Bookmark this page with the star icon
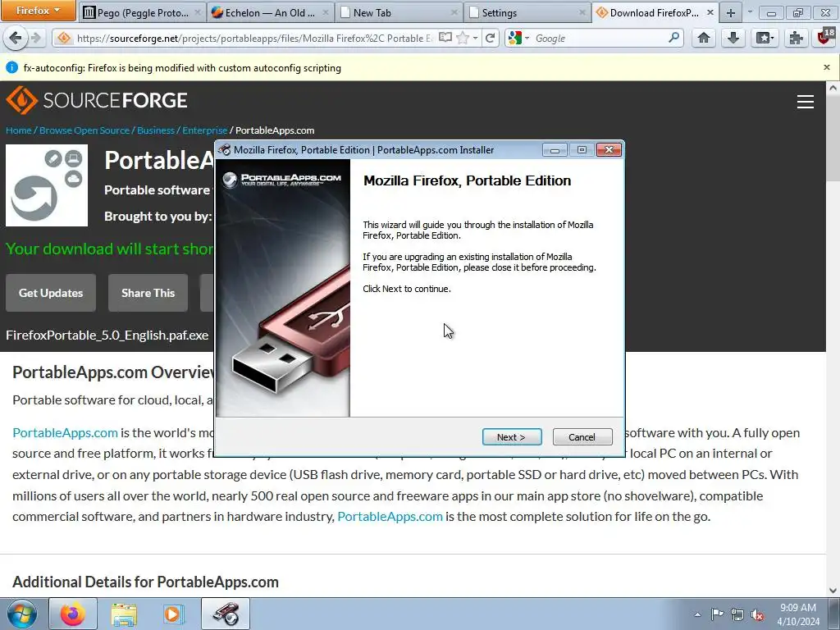Screen dimensions: 840x630 (x=463, y=38)
